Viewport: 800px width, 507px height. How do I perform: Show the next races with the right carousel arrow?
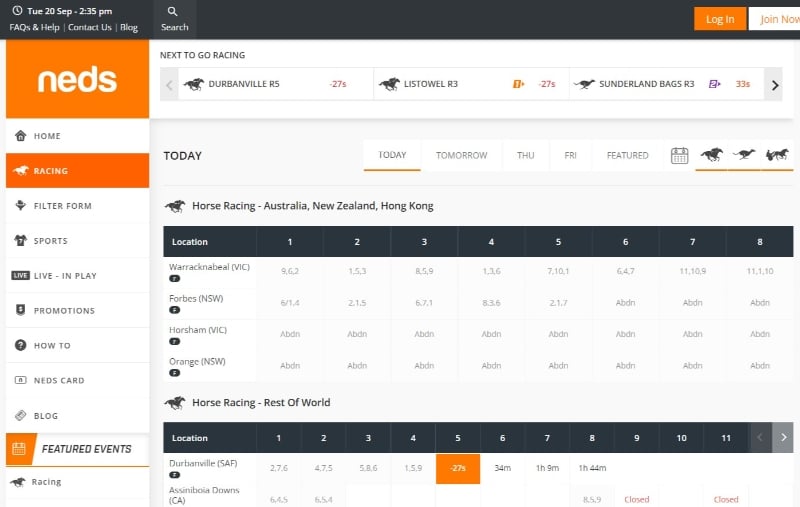pyautogui.click(x=774, y=85)
